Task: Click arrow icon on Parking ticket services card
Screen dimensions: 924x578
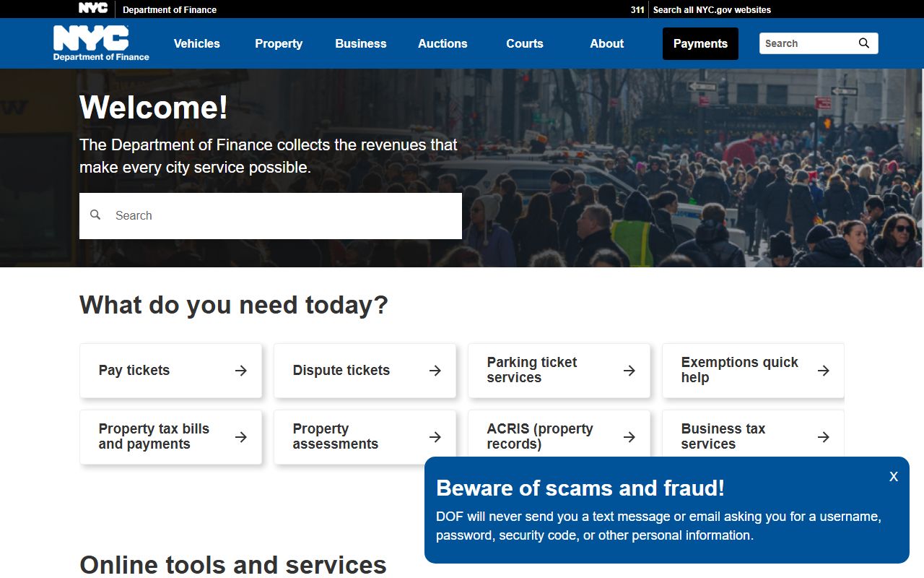Action: (629, 371)
